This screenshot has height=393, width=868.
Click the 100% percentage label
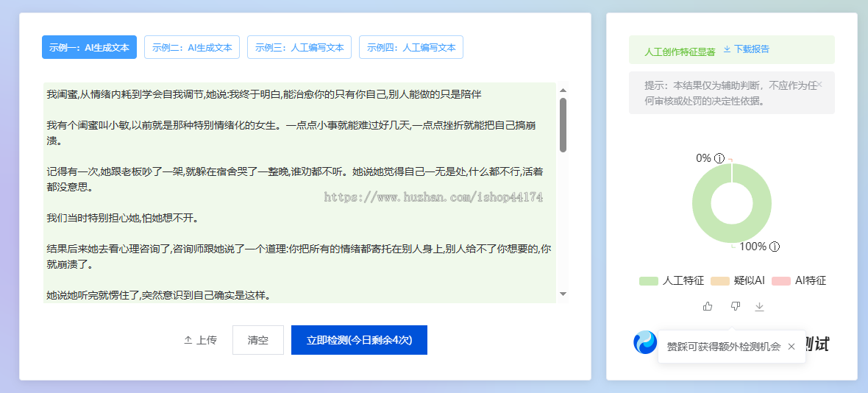(x=753, y=247)
